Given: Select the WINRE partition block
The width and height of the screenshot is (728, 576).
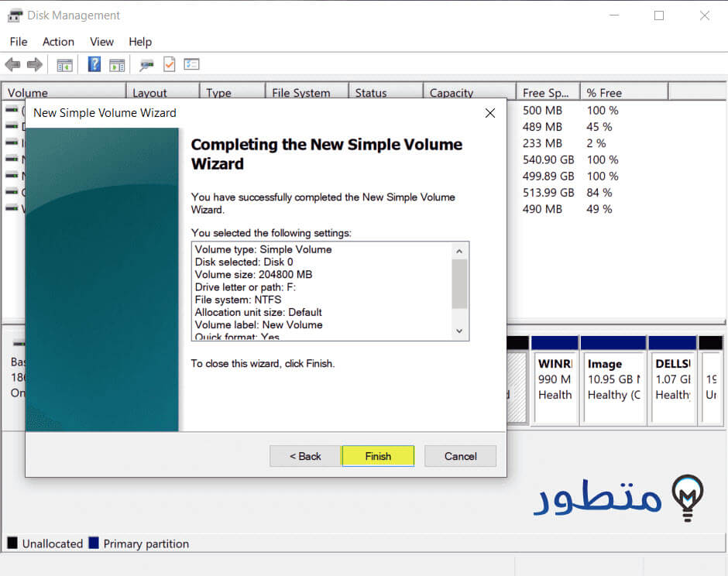Looking at the screenshot, I should 555,379.
